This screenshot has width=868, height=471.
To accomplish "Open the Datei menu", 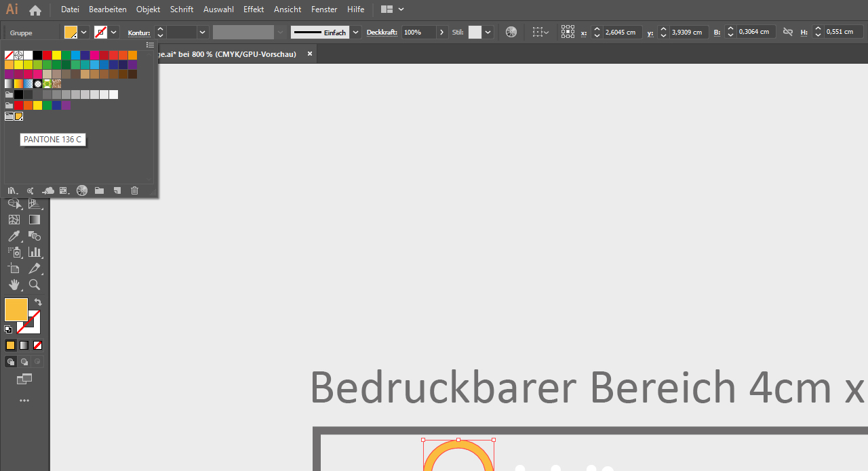I will tap(70, 9).
